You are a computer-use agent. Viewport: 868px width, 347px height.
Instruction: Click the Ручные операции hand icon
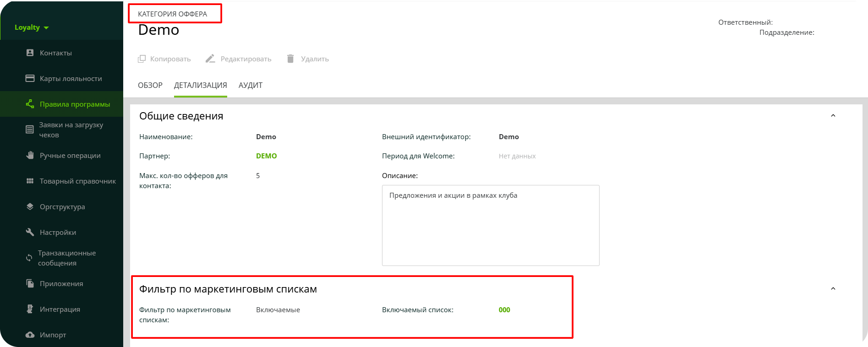[x=30, y=155]
